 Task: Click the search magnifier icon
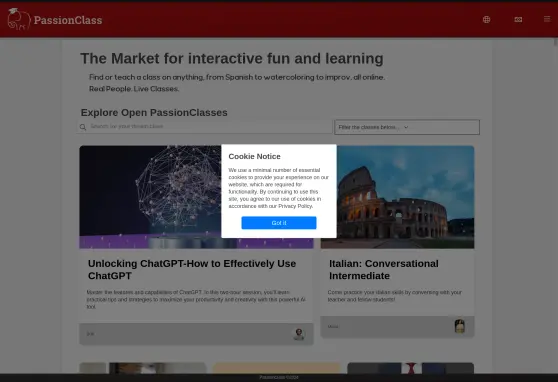tap(83, 127)
